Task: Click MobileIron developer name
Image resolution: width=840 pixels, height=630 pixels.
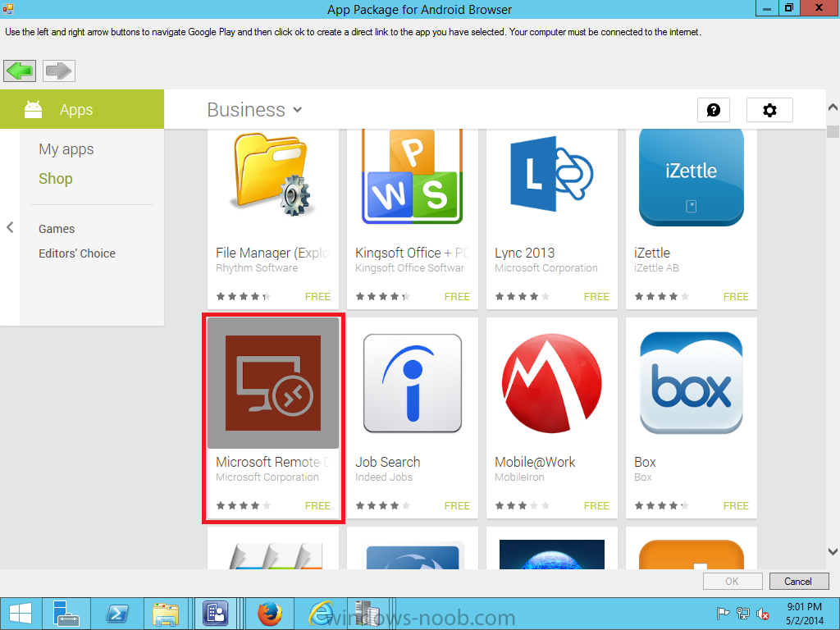Action: click(519, 477)
